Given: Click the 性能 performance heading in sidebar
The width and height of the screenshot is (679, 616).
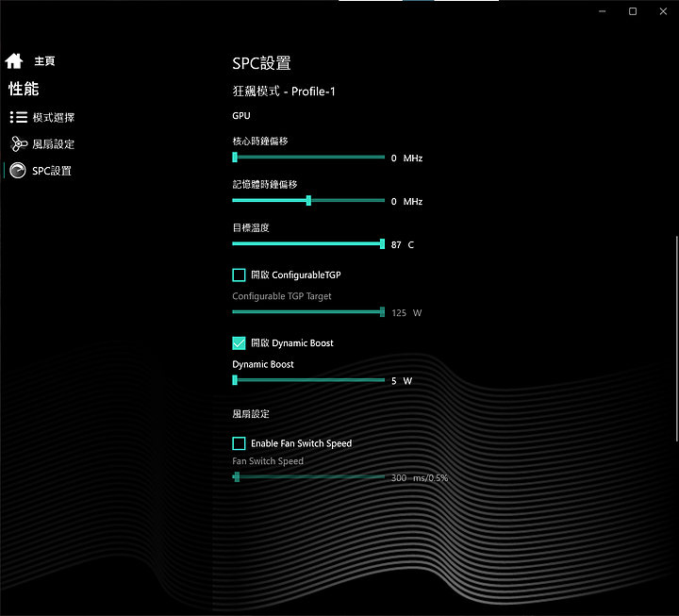Looking at the screenshot, I should pyautogui.click(x=24, y=89).
